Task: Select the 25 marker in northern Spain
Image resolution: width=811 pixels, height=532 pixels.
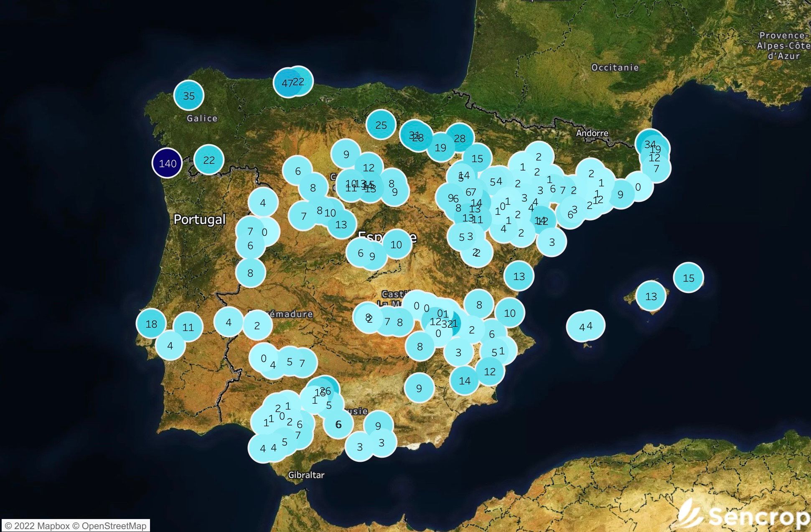Action: pos(381,125)
